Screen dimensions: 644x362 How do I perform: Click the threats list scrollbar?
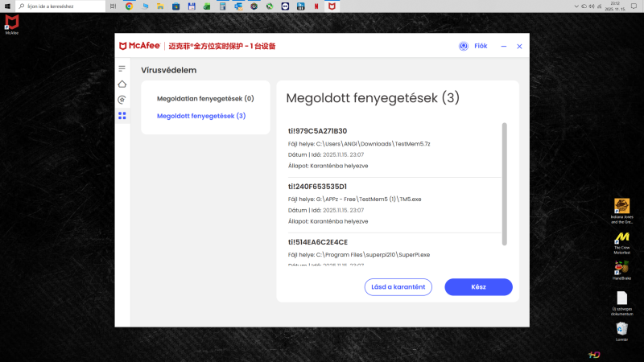pyautogui.click(x=505, y=184)
